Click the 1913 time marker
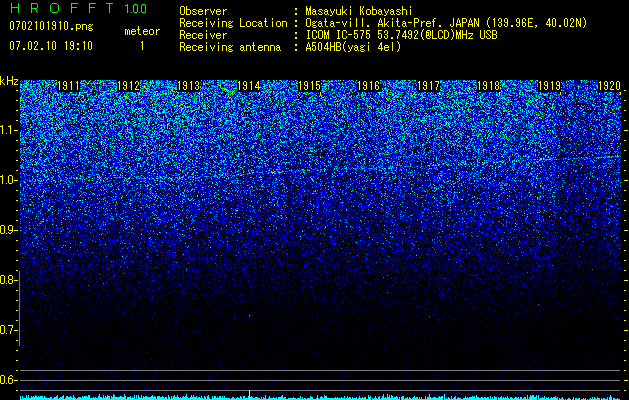This screenshot has height=400, width=629. 189,86
